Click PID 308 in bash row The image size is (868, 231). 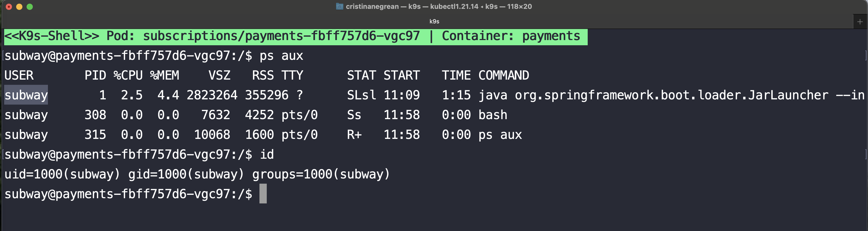click(95, 115)
